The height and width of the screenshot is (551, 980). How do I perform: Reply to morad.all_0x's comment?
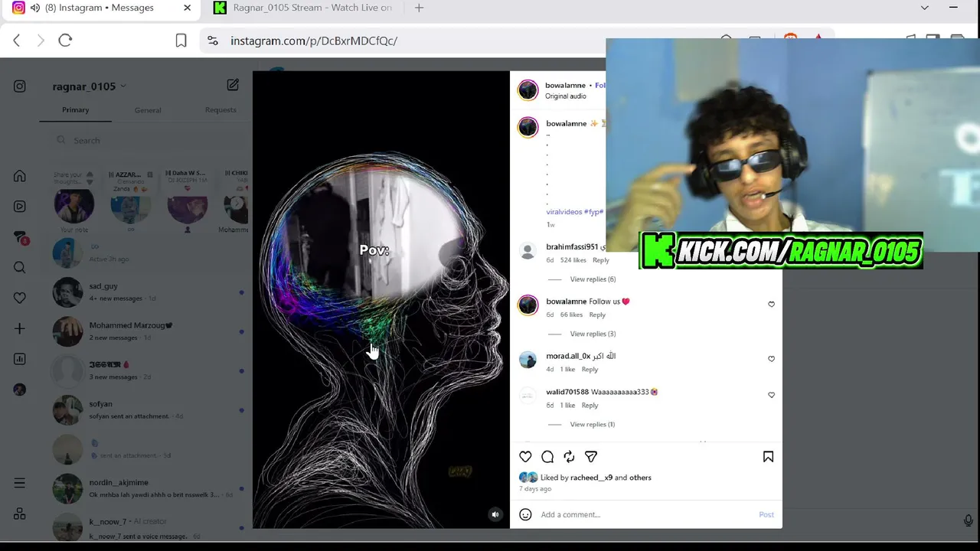[590, 370]
